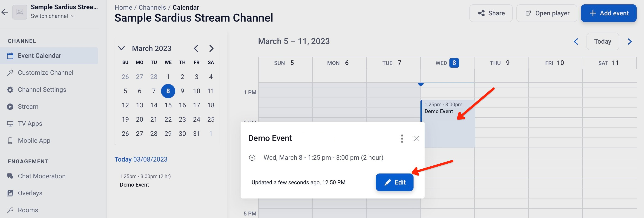This screenshot has height=218, width=644.
Task: Open the Switch channel dropdown
Action: click(53, 16)
